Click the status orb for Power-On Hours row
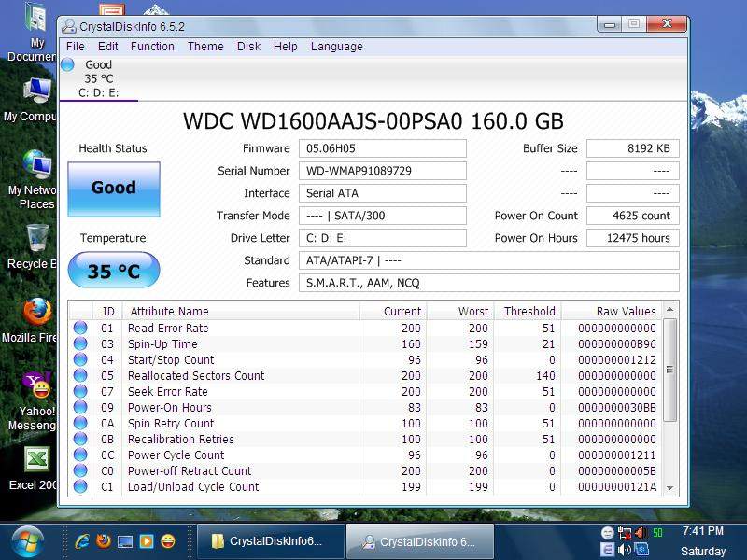 (80, 407)
